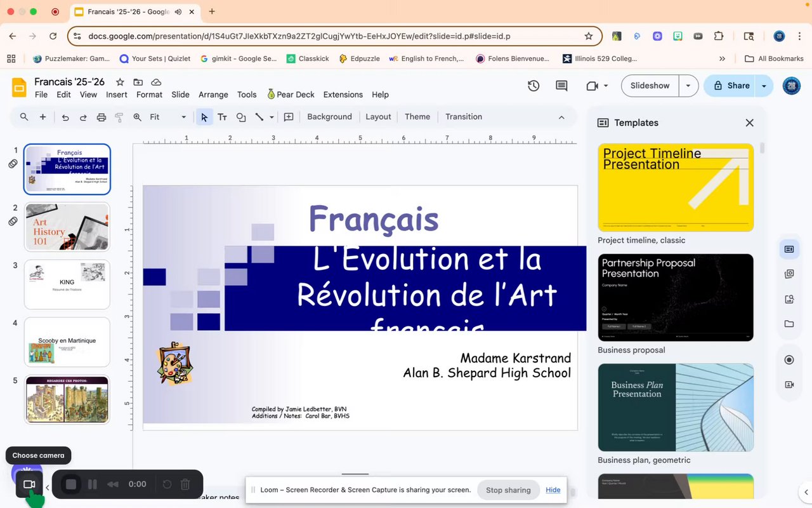Open the Insert menu
The image size is (812, 508).
[117, 95]
